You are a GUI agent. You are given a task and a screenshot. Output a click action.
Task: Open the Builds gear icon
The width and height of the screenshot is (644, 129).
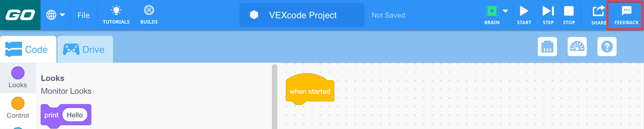click(x=149, y=11)
